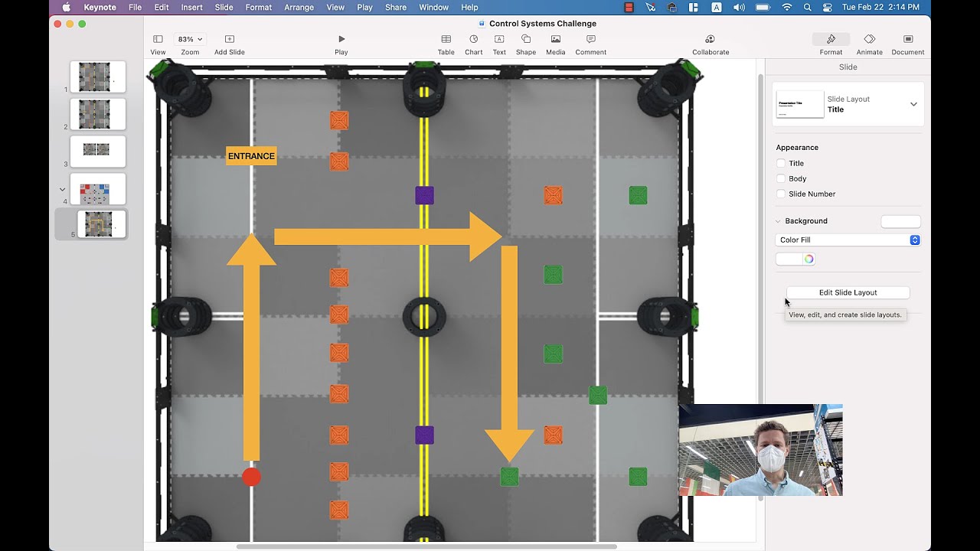Open the Help menu
Viewport: 980px width, 551px height.
click(x=469, y=8)
